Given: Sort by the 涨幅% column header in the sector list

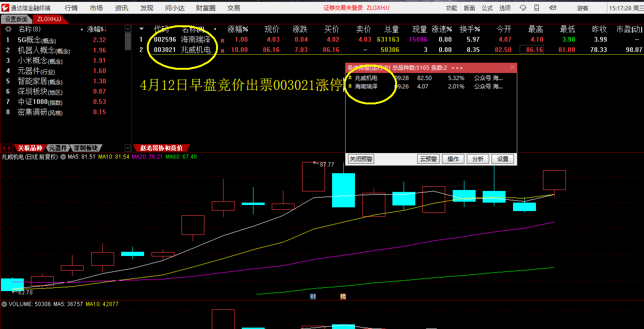Looking at the screenshot, I should click(96, 29).
